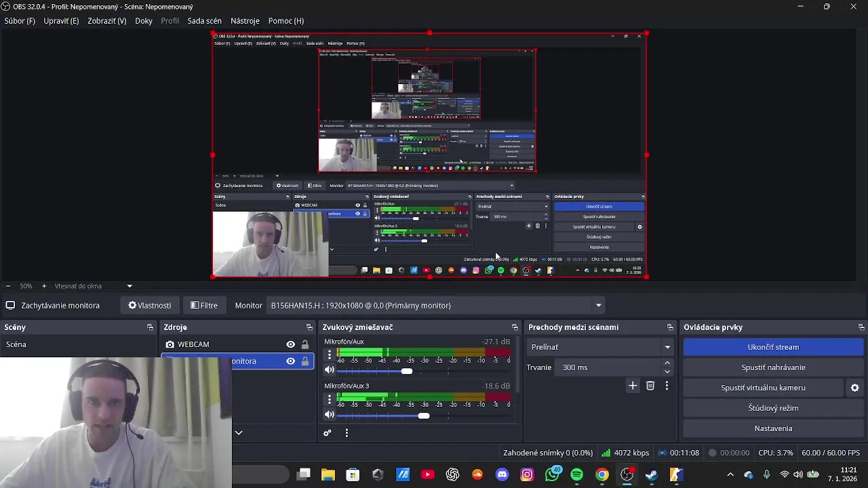Viewport: 868px width, 488px height.
Task: Open advanced audio properties gears icon
Action: click(328, 433)
